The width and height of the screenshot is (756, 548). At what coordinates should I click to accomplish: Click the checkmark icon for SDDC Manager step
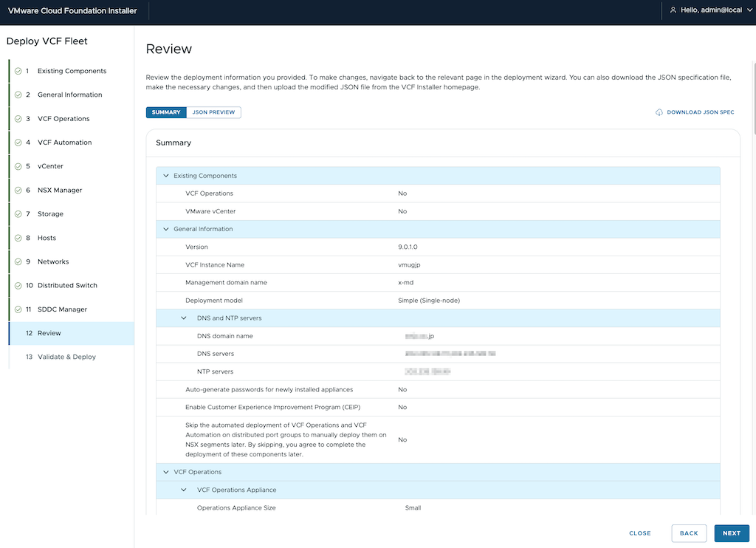pyautogui.click(x=18, y=309)
